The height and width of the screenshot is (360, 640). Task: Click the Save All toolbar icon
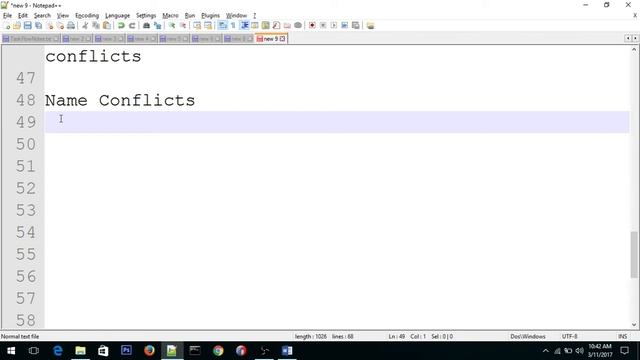pyautogui.click(x=38, y=26)
